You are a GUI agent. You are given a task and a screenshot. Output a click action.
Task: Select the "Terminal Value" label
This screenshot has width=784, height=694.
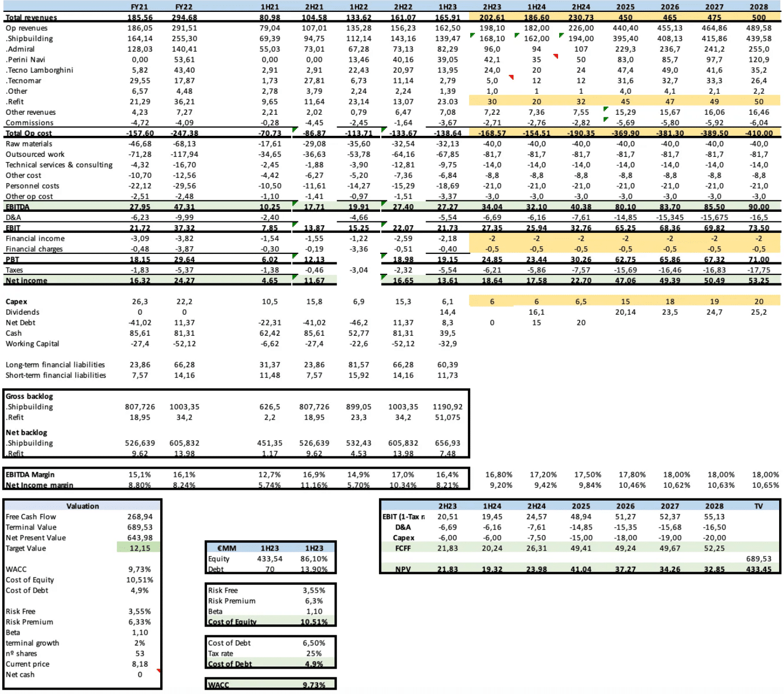click(31, 527)
